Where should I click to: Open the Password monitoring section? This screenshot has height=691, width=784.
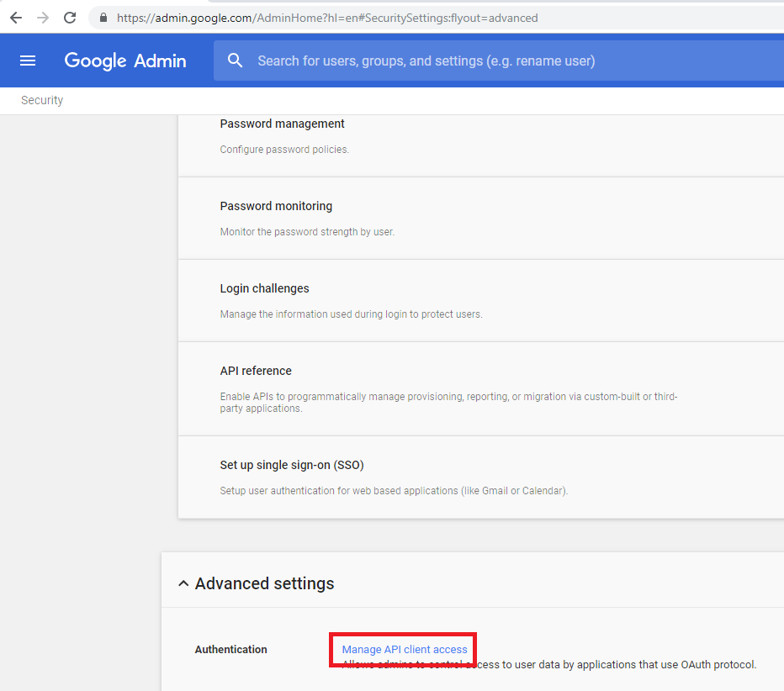276,206
